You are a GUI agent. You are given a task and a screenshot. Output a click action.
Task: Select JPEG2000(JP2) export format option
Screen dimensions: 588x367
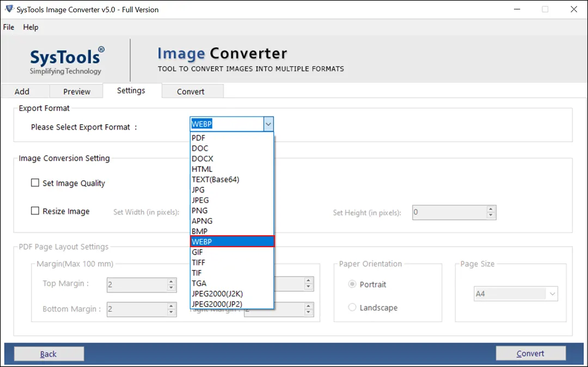pyautogui.click(x=232, y=304)
